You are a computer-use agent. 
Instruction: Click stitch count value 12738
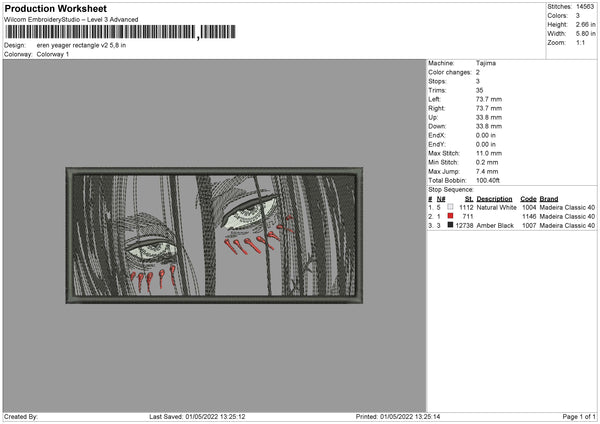point(465,226)
